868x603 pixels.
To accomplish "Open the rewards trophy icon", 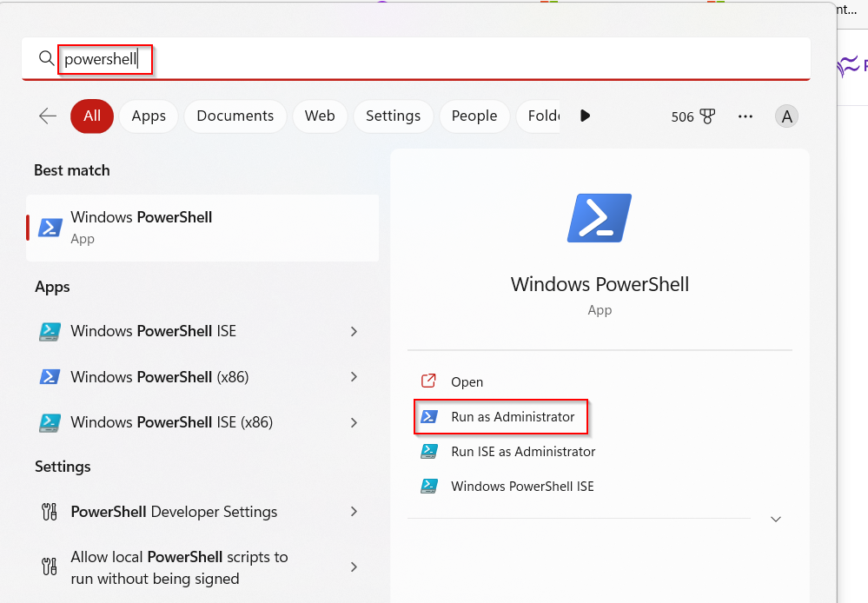I will tap(707, 116).
